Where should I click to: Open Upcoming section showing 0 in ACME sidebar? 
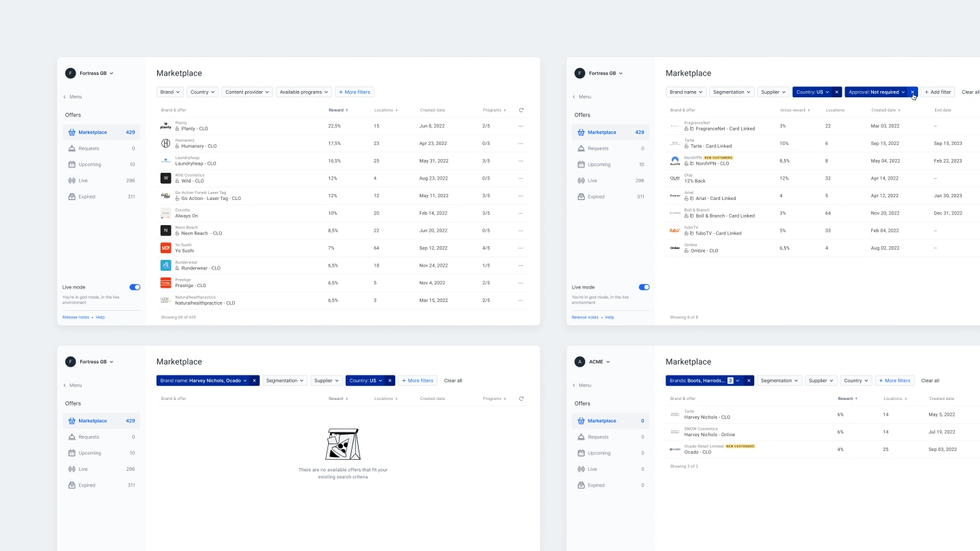610,453
